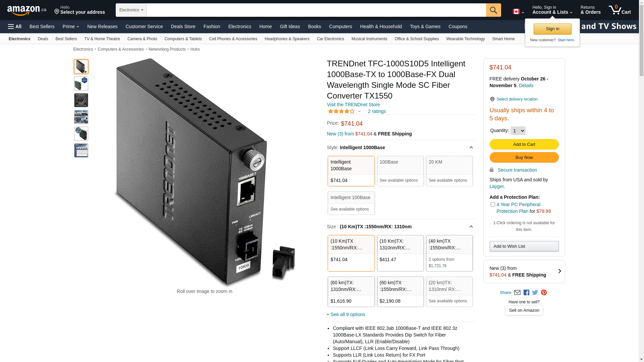Open Headphones & Speakers subnav tab
This screenshot has height=362, width=644.
click(x=287, y=39)
